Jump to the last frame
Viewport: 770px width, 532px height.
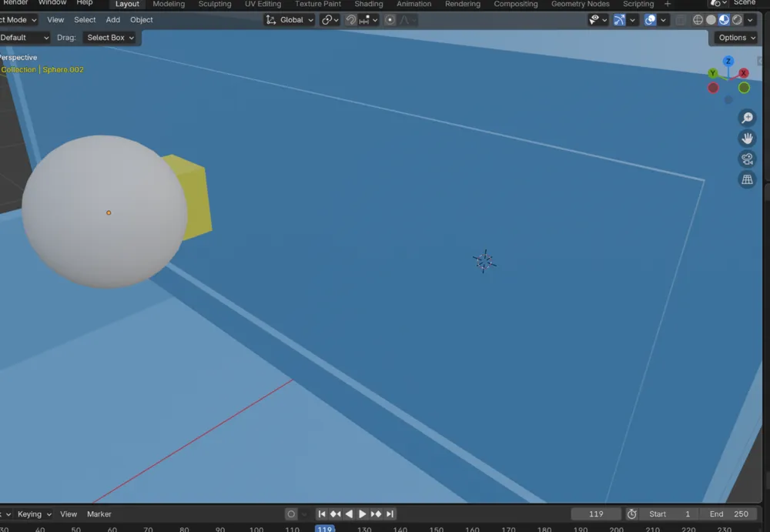point(390,514)
